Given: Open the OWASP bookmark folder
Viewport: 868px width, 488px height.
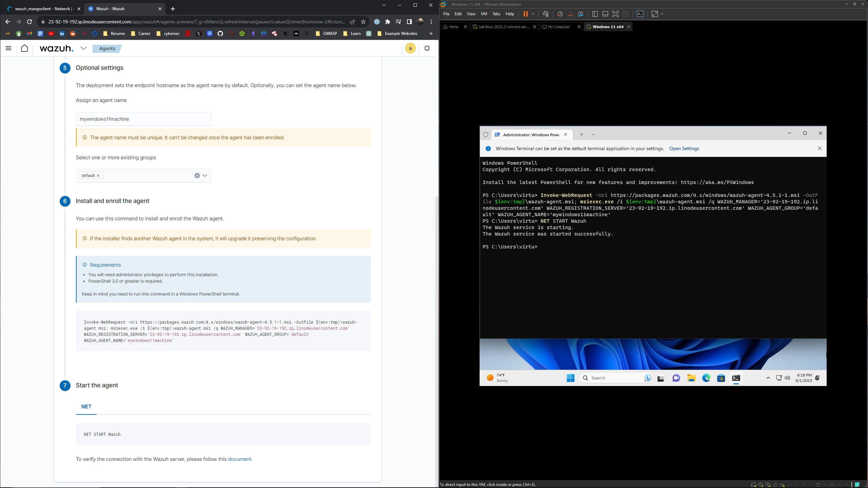Looking at the screenshot, I should (326, 34).
